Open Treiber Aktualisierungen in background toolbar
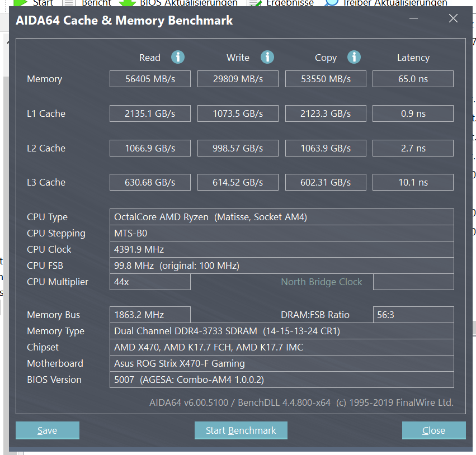Viewport: 476px width, 455px height. 386,3
